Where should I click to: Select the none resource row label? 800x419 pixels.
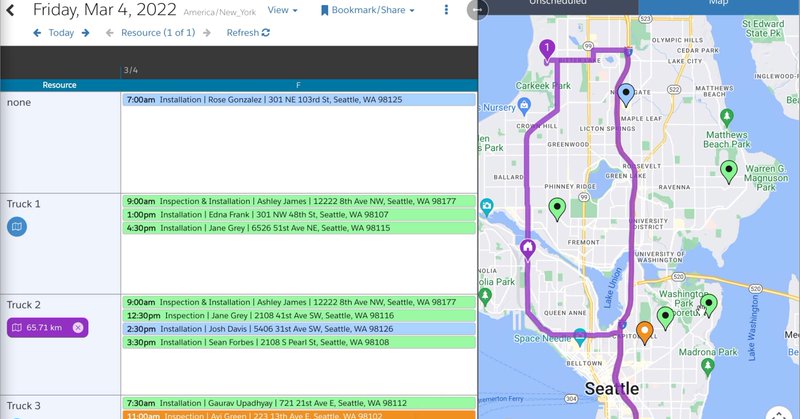(x=19, y=102)
